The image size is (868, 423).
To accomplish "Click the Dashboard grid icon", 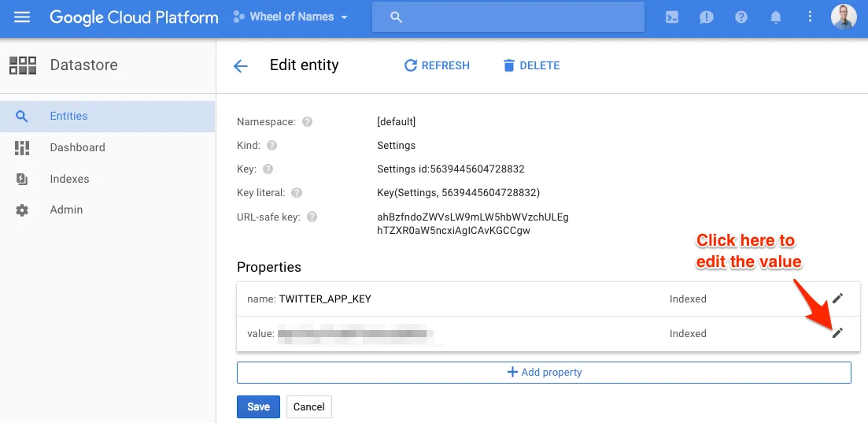I will point(21,147).
